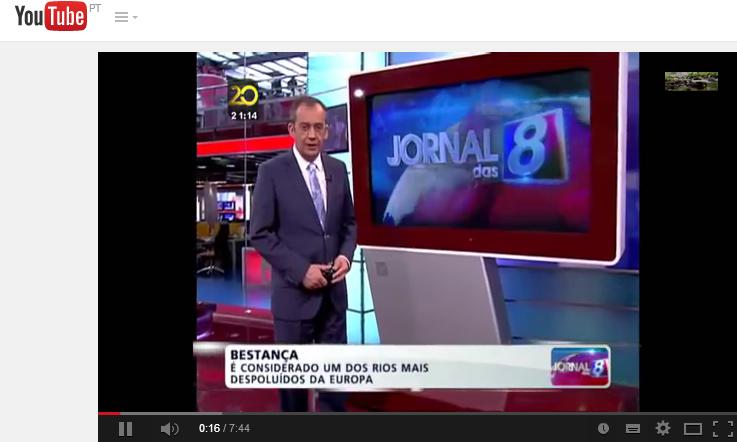The width and height of the screenshot is (737, 442).
Task: Switch to theater mode using rectangle icon
Action: point(692,429)
